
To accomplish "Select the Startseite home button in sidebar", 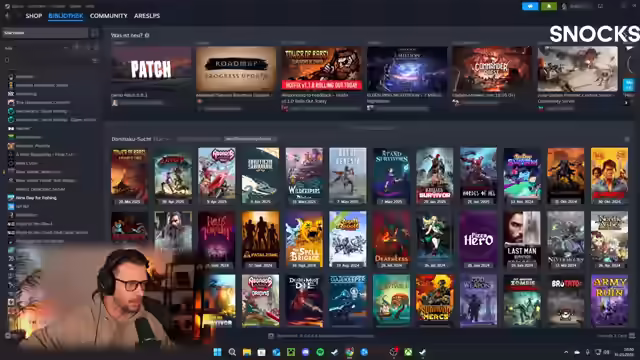I will pos(45,33).
